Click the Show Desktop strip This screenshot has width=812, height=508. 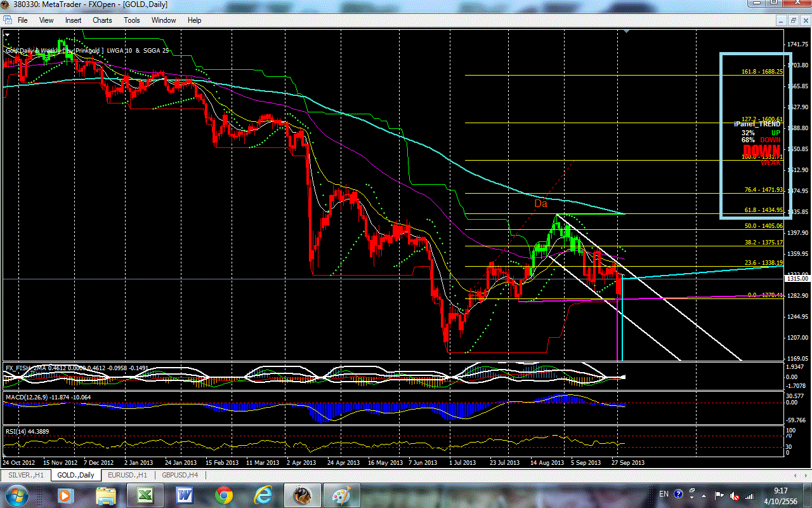pos(807,495)
